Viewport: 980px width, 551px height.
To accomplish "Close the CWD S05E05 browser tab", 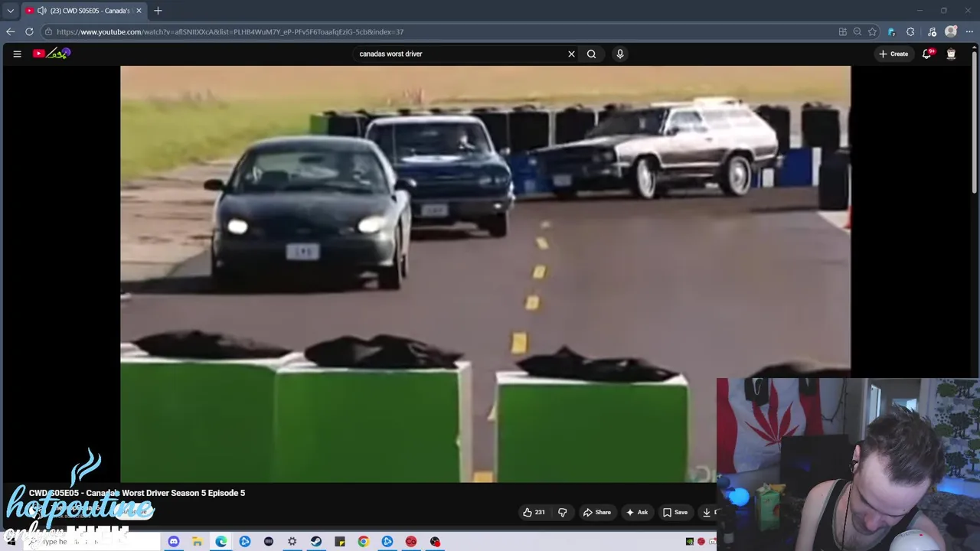I will tap(139, 11).
